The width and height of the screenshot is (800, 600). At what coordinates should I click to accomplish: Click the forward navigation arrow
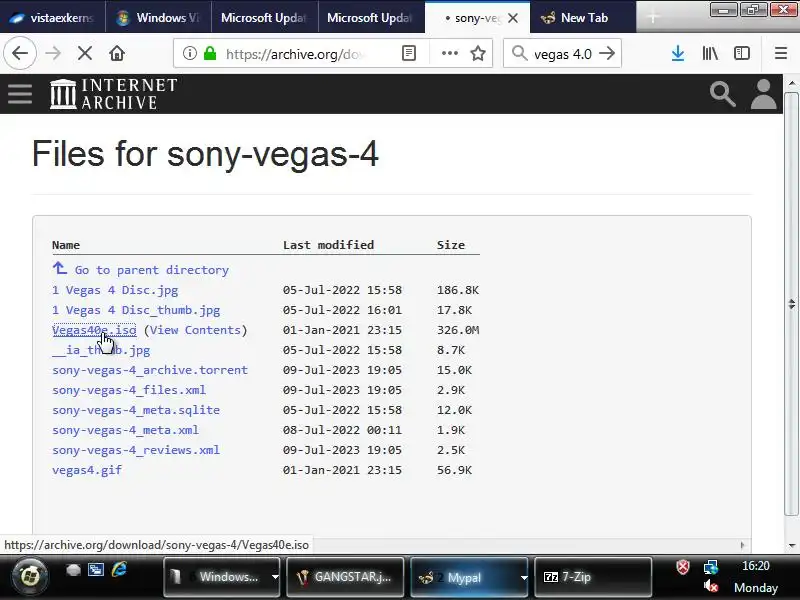(x=53, y=53)
